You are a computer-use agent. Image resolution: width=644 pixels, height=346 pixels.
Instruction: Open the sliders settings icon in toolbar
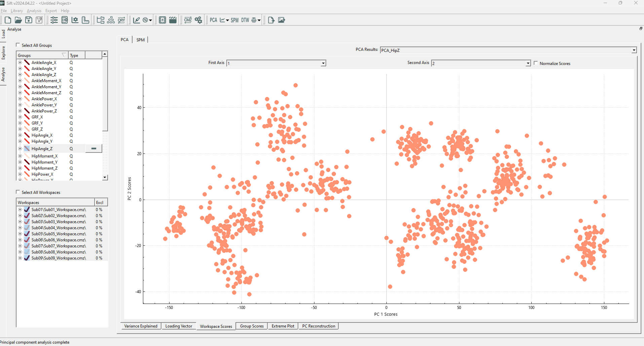(x=54, y=20)
